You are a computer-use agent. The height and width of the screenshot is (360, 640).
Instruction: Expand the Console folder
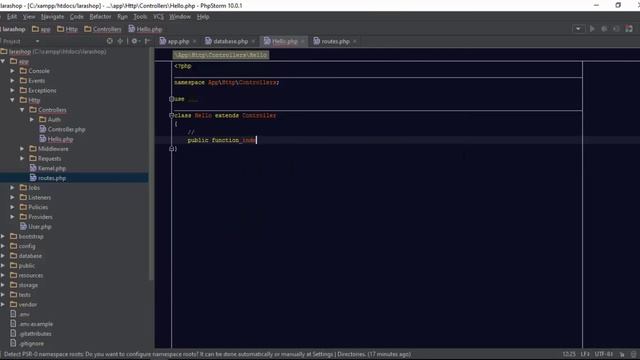(12, 71)
